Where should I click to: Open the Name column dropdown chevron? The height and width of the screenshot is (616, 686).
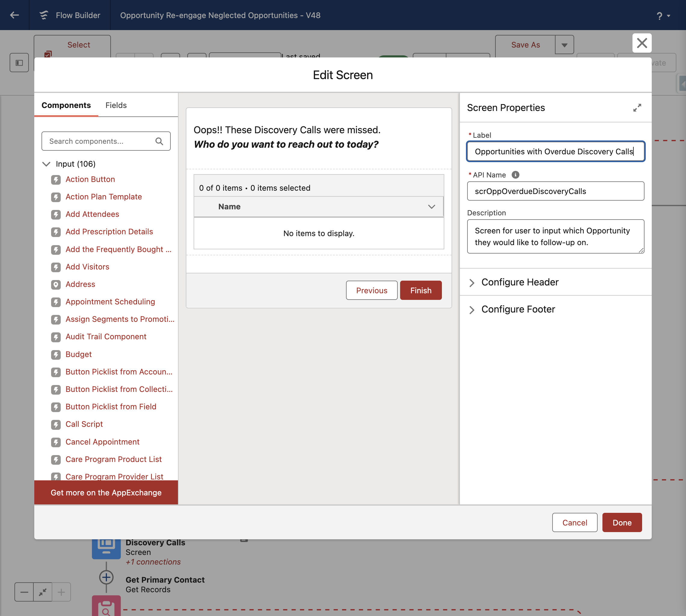pos(431,206)
